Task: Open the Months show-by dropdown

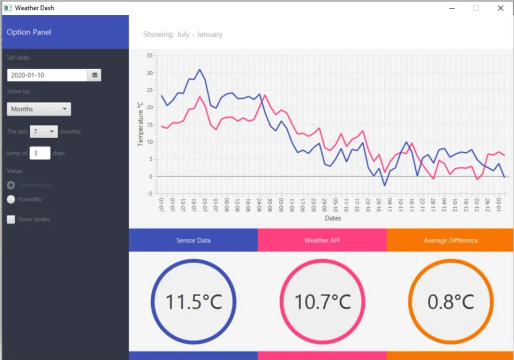Action: tap(39, 109)
